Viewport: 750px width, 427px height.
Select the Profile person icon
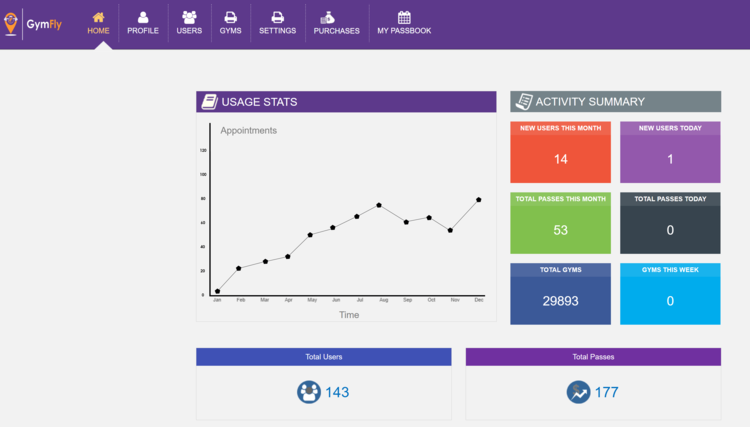tap(143, 18)
